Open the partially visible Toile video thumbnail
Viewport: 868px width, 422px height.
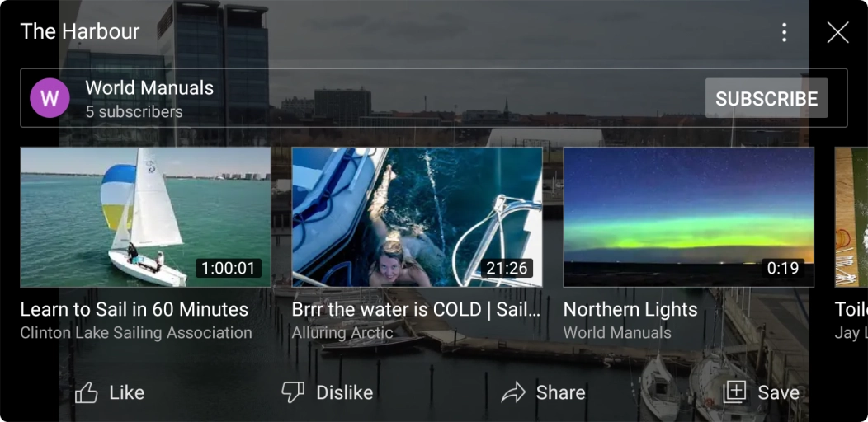(x=851, y=217)
